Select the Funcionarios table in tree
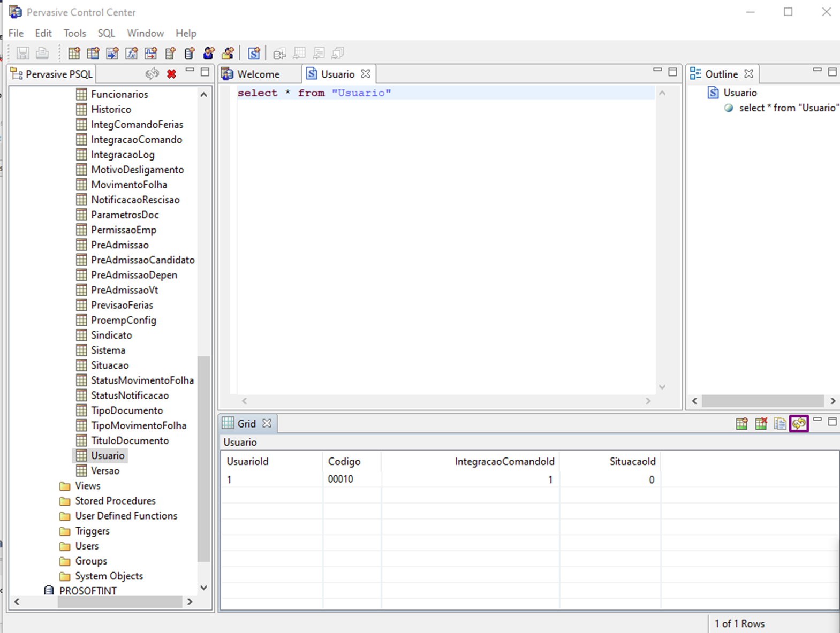Image resolution: width=840 pixels, height=633 pixels. coord(119,94)
